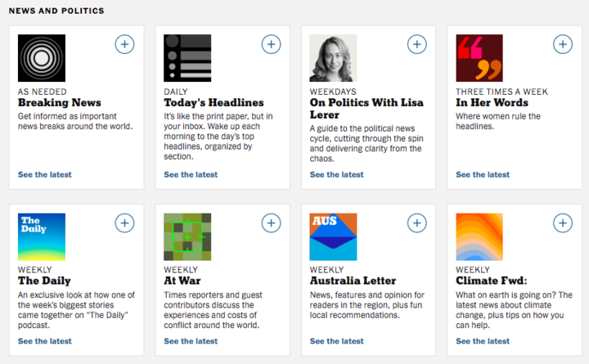Click See the latest under Australia Letter
The height and width of the screenshot is (364, 589).
coord(336,341)
